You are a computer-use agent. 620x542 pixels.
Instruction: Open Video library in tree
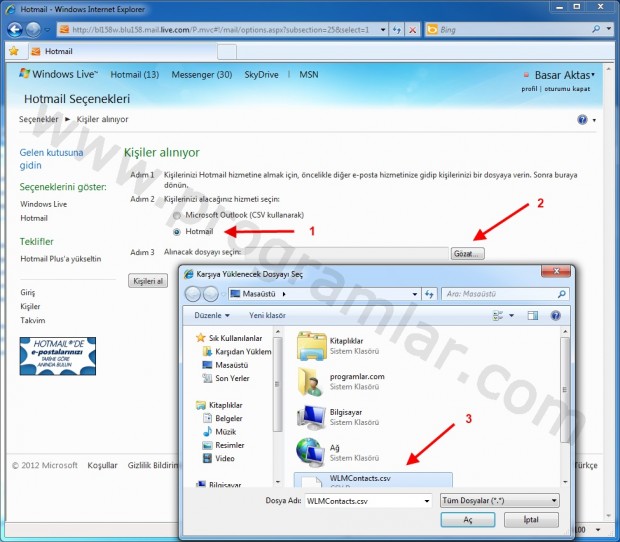point(219,459)
